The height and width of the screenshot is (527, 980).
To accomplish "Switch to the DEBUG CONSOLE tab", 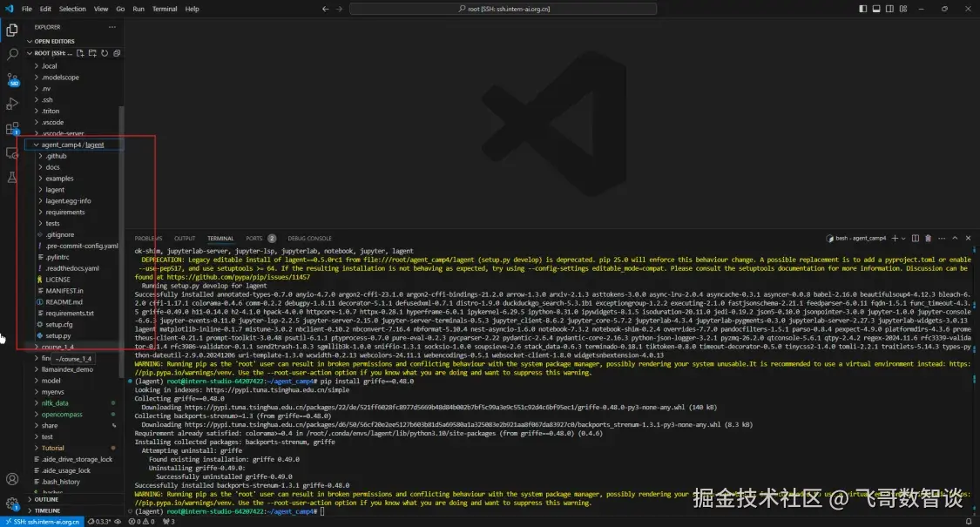I will coord(309,238).
